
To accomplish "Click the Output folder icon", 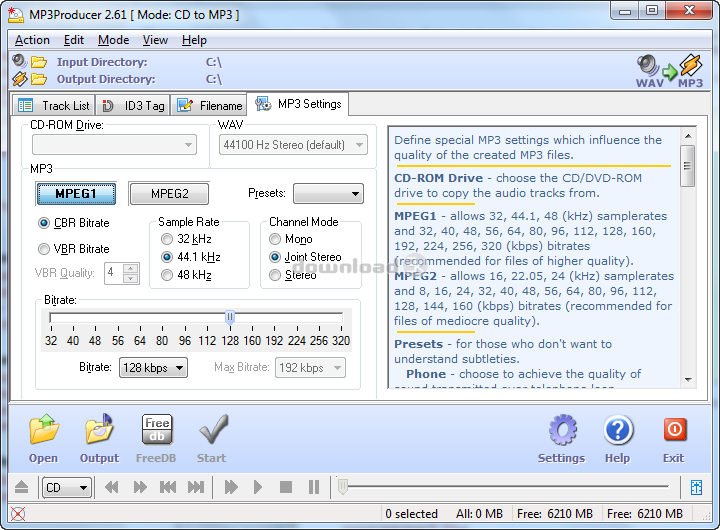I will tap(99, 429).
